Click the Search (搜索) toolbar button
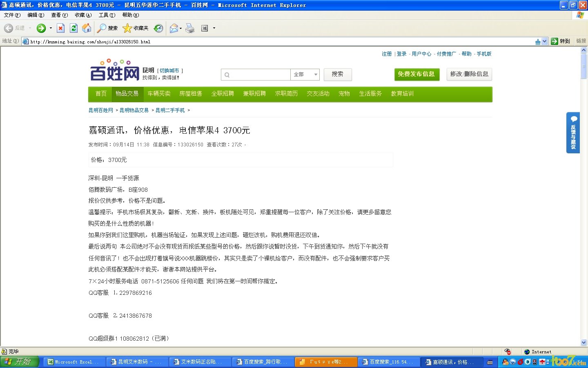The width and height of the screenshot is (588, 368). coord(108,28)
